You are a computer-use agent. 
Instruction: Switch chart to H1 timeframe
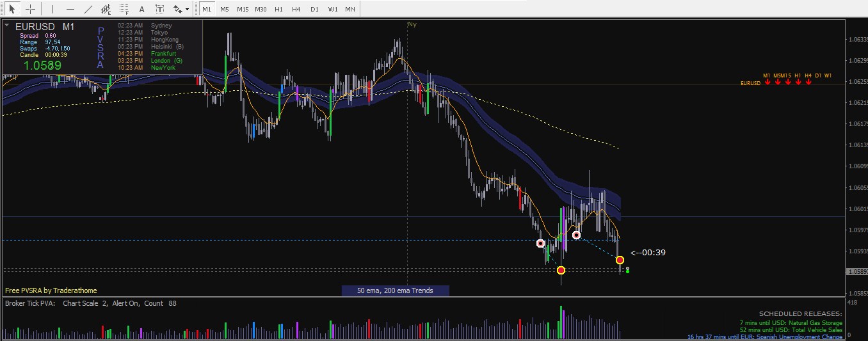point(278,9)
